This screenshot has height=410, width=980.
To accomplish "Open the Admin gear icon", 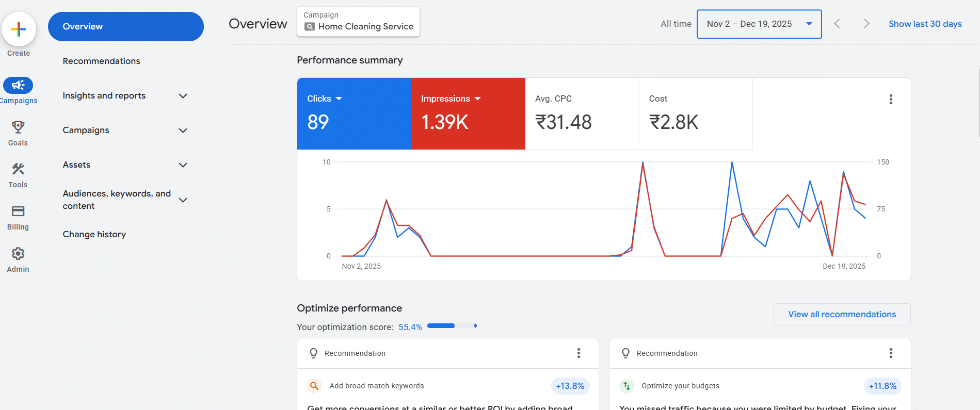I will [18, 254].
